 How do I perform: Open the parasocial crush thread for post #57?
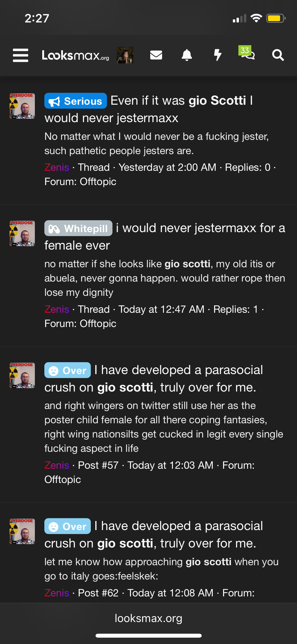tap(154, 379)
